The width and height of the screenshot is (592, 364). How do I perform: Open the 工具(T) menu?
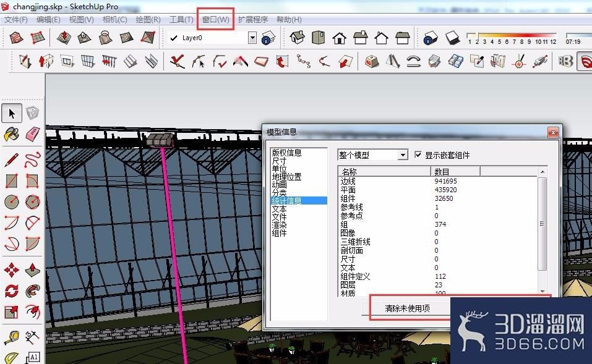pyautogui.click(x=181, y=20)
